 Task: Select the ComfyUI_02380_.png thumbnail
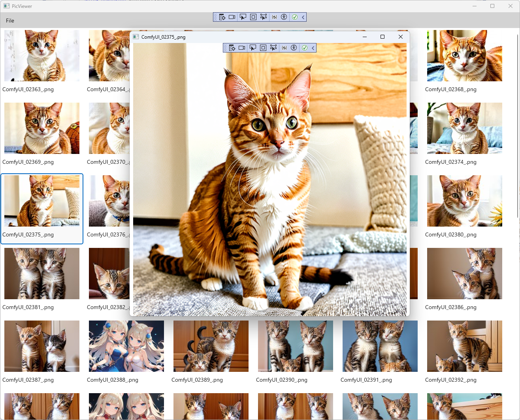point(465,201)
